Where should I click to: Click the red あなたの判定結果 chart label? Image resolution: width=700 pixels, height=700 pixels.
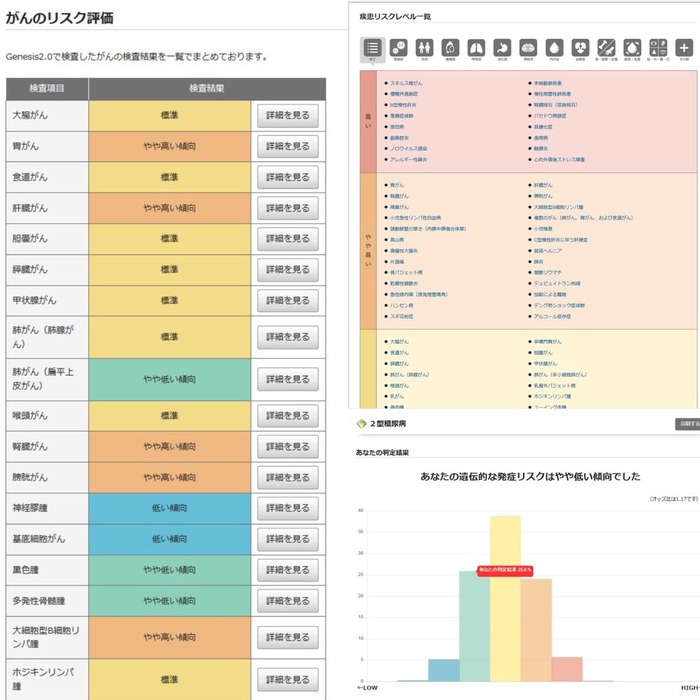(x=505, y=570)
